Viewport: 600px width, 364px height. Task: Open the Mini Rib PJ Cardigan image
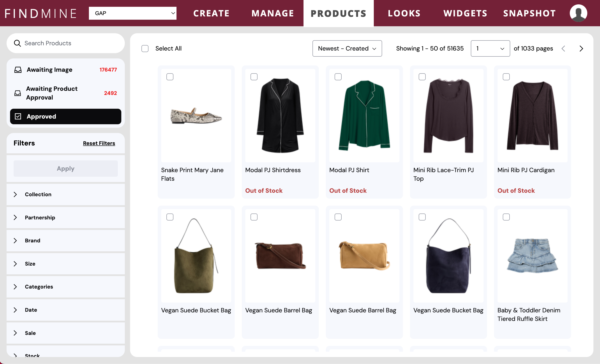533,115
